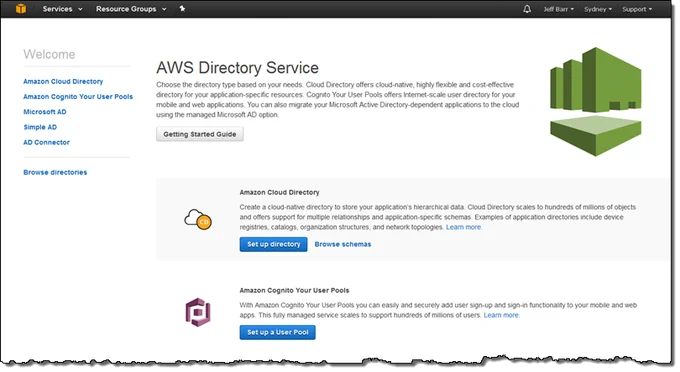Click Learn more under Cognito Your User Pools
This screenshot has width=680, height=372.
(x=501, y=315)
